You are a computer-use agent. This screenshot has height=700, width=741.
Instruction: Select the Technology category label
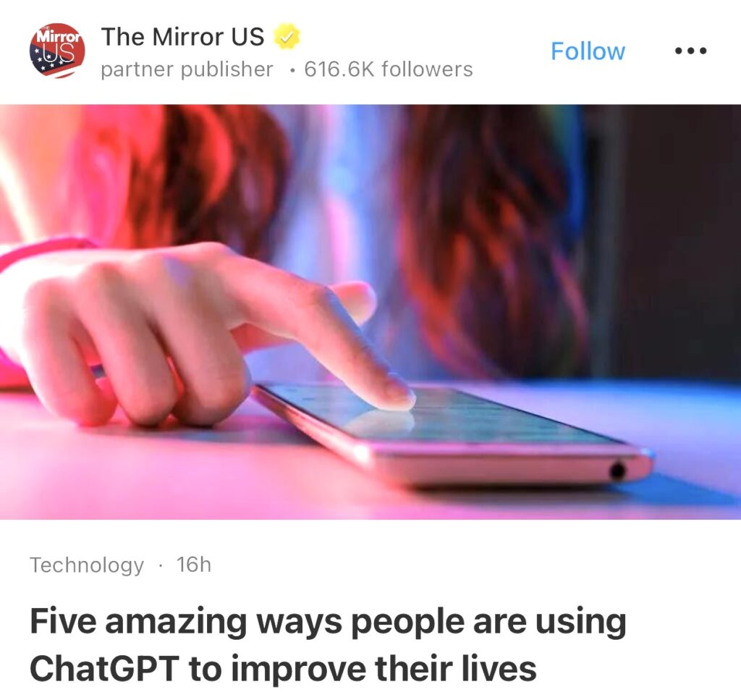pyautogui.click(x=87, y=565)
